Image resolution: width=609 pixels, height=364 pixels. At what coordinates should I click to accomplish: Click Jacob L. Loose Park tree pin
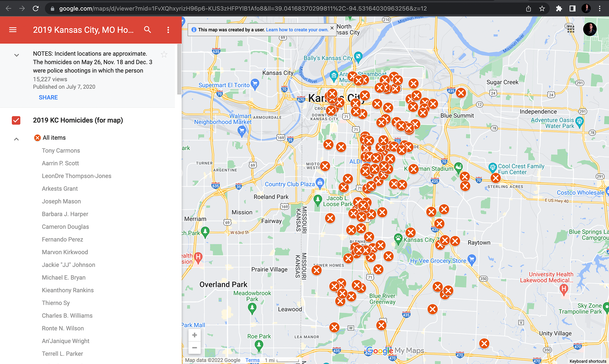coord(318,200)
